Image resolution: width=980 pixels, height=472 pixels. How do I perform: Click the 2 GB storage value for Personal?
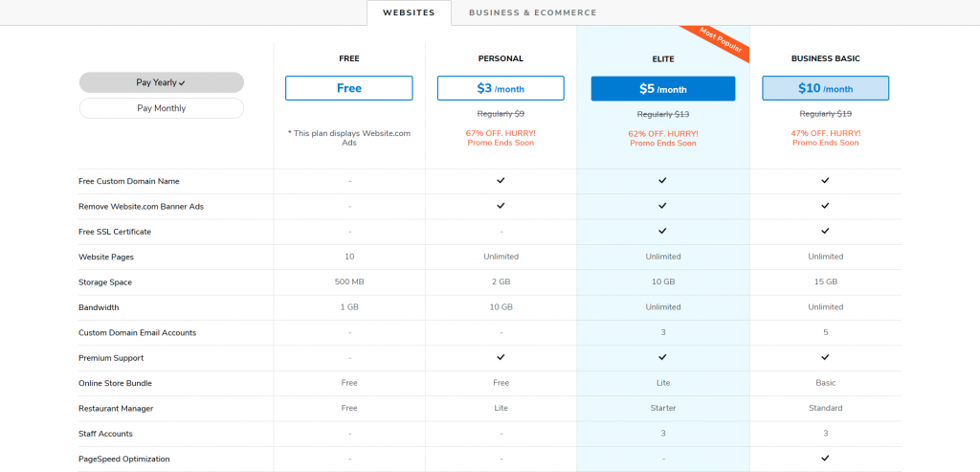[501, 281]
